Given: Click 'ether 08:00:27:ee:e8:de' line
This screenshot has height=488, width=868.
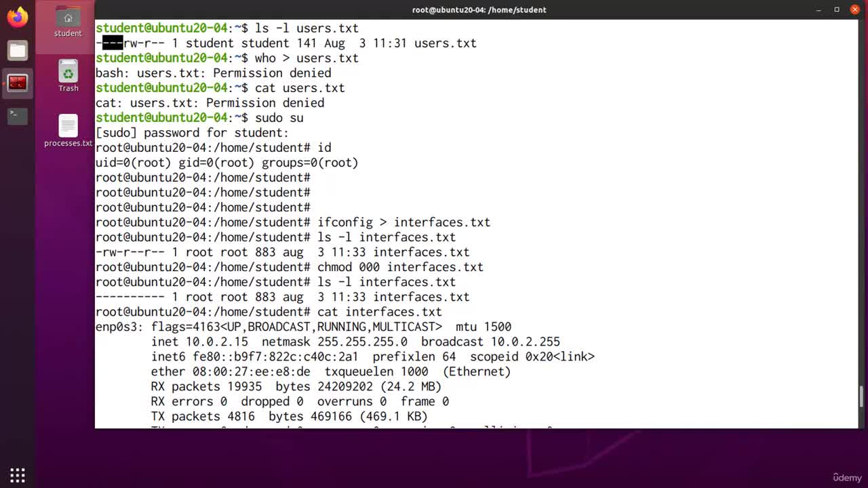Looking at the screenshot, I should [331, 371].
